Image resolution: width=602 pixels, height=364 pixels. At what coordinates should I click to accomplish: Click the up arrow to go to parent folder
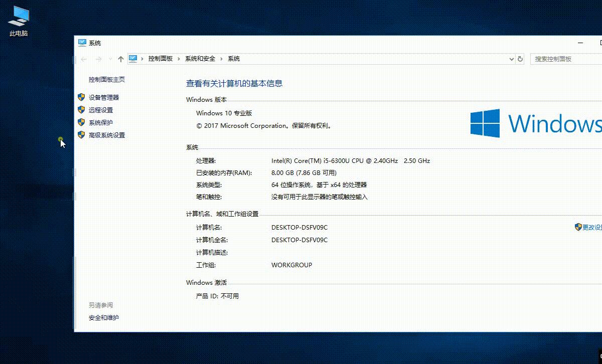point(120,59)
